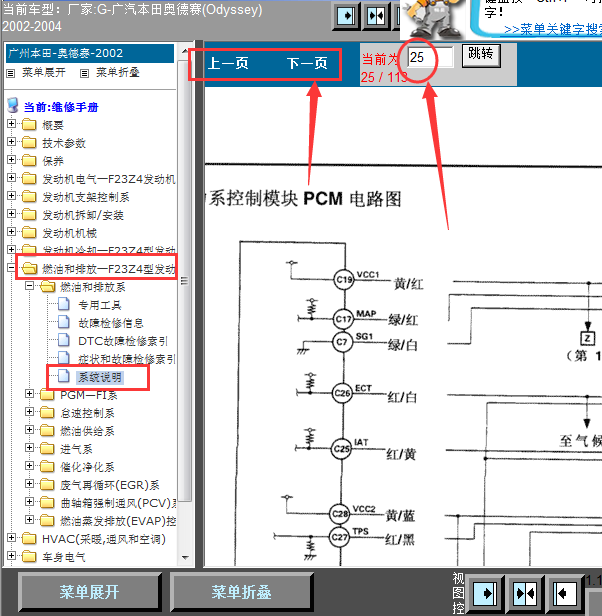Open the 菜单关键字搜索 link

(552, 29)
